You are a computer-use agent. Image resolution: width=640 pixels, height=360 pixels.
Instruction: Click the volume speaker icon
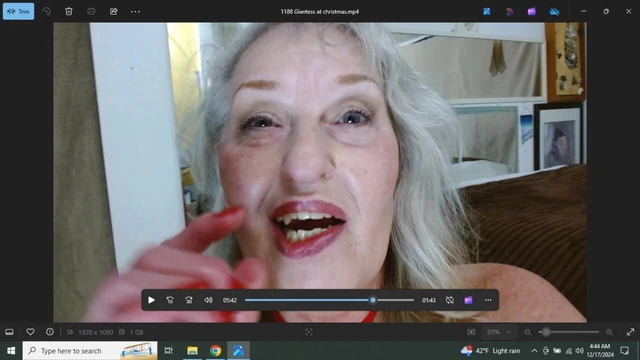coord(208,300)
